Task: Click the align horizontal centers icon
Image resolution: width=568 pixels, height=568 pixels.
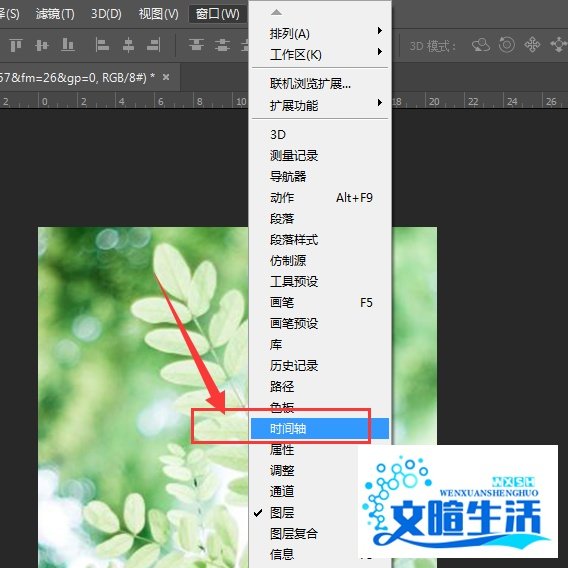Action: click(x=128, y=45)
